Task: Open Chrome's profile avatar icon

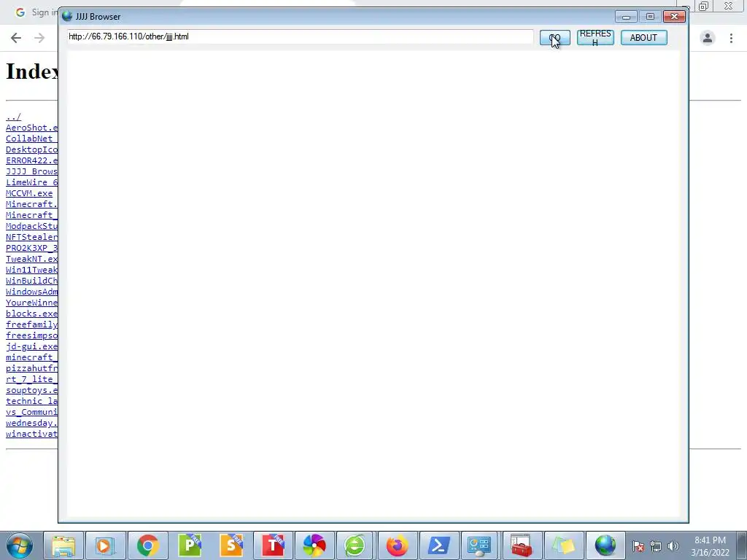Action: click(708, 38)
